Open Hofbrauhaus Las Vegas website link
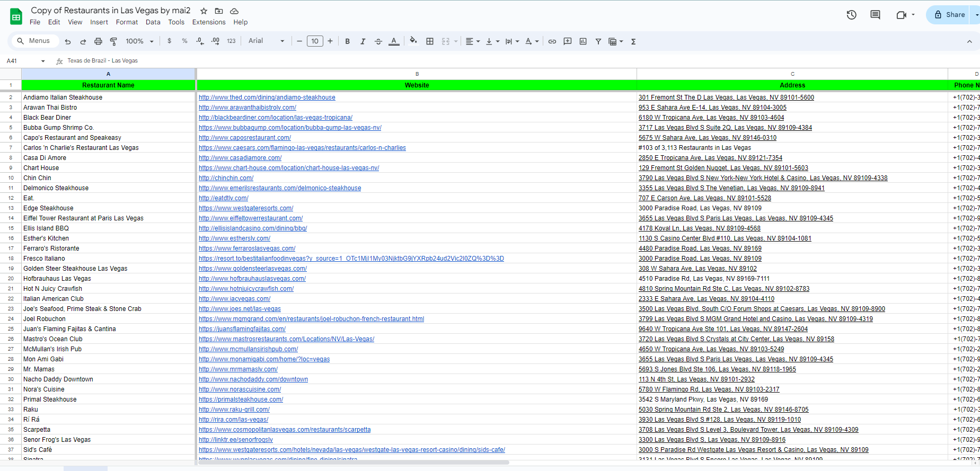The height and width of the screenshot is (471, 980). (x=252, y=279)
